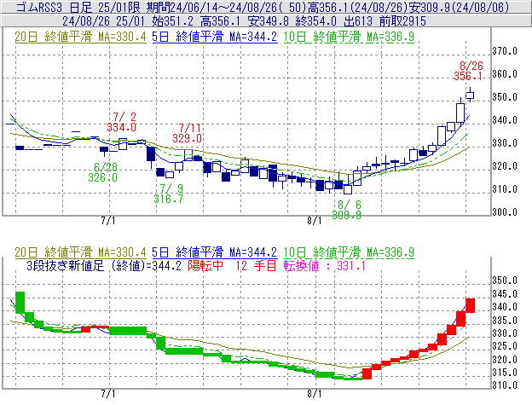
Task: Click the 3段抜き新値足 (終値)=344.2 label
Action: [x=104, y=265]
